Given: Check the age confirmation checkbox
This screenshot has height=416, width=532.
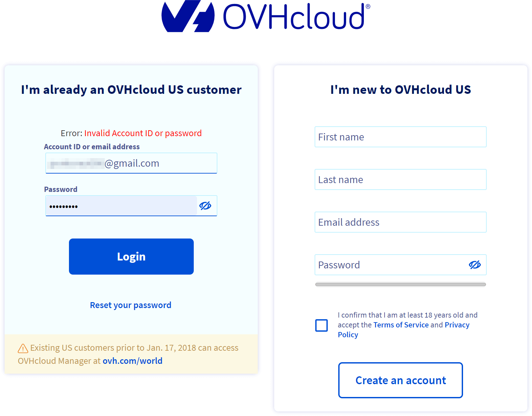Looking at the screenshot, I should coord(321,325).
